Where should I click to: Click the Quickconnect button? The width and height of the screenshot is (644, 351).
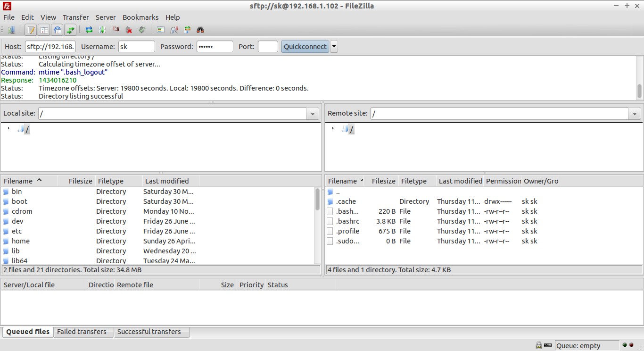pyautogui.click(x=305, y=46)
